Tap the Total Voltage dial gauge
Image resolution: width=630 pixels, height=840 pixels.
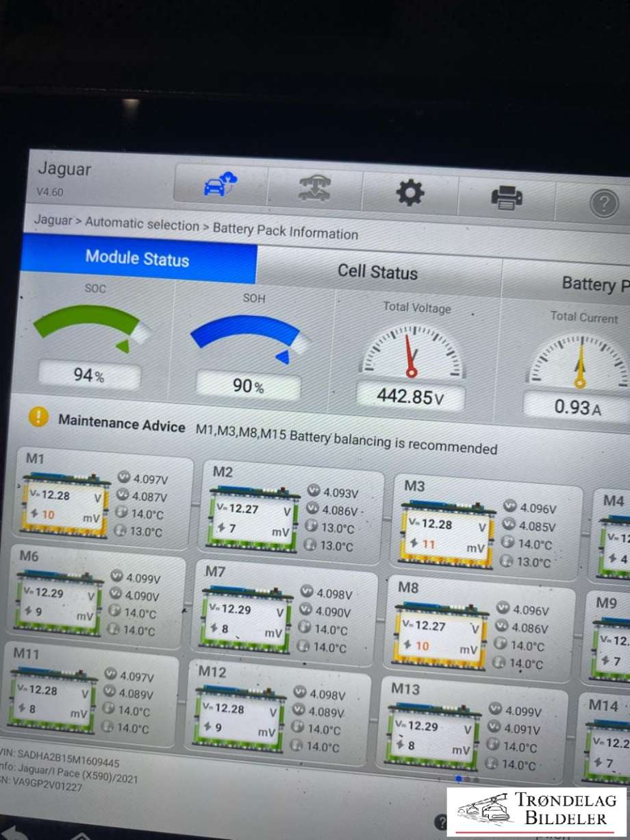412,351
